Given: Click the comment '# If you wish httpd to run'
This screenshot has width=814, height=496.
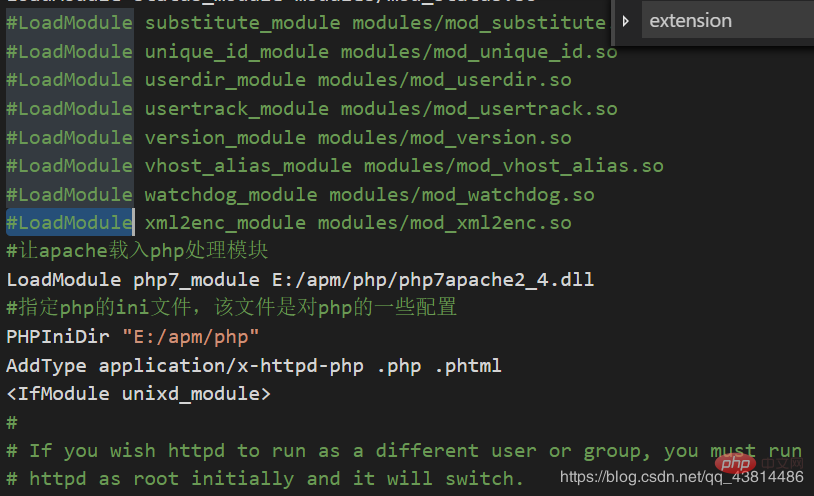Looking at the screenshot, I should coord(404,451).
